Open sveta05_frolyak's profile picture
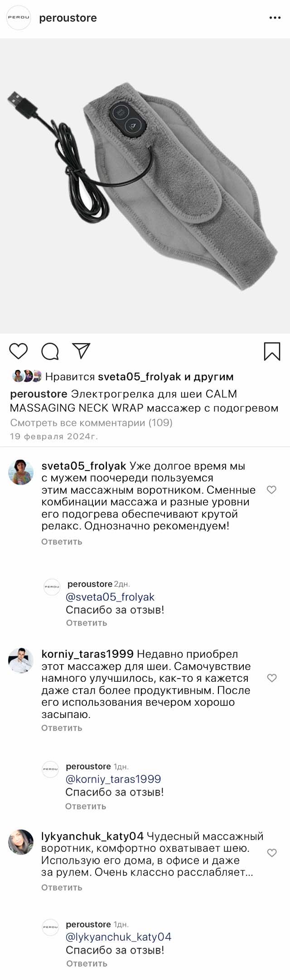The height and width of the screenshot is (980, 290). 21,472
